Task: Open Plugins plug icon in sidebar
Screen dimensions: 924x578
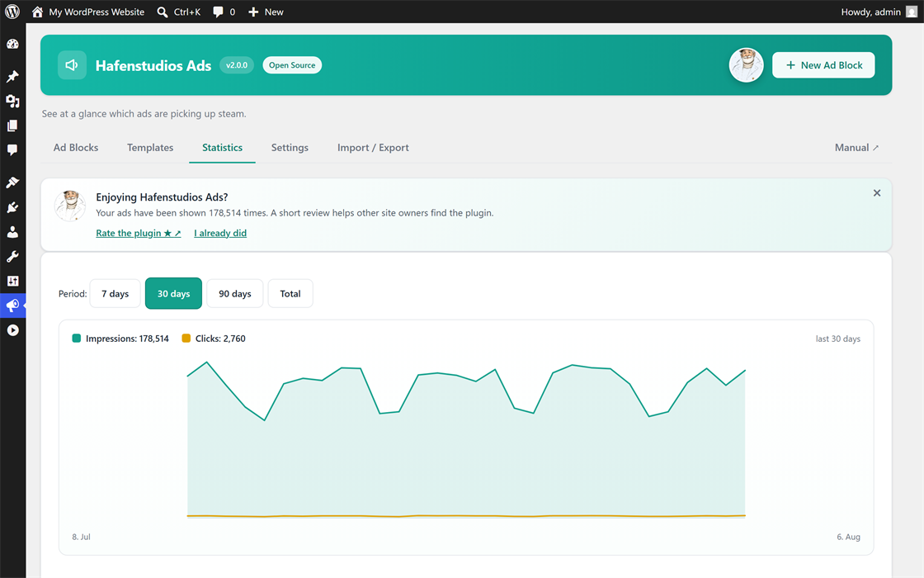Action: 12,207
